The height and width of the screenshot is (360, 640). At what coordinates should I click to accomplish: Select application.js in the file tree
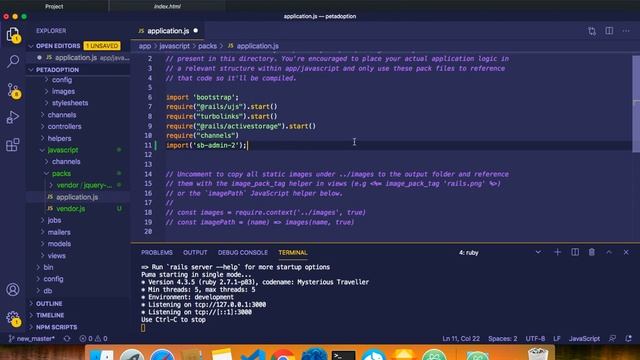[x=77, y=197]
